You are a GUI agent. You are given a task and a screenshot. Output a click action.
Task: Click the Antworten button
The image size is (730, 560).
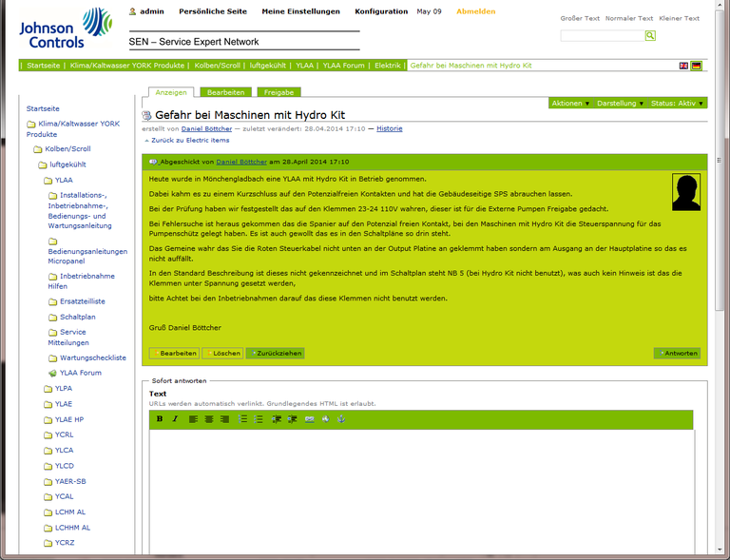pyautogui.click(x=677, y=354)
